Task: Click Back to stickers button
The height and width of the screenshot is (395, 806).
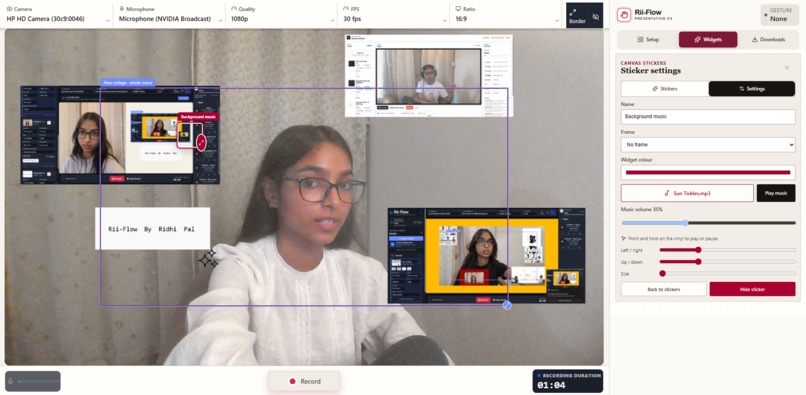Action: click(x=664, y=289)
